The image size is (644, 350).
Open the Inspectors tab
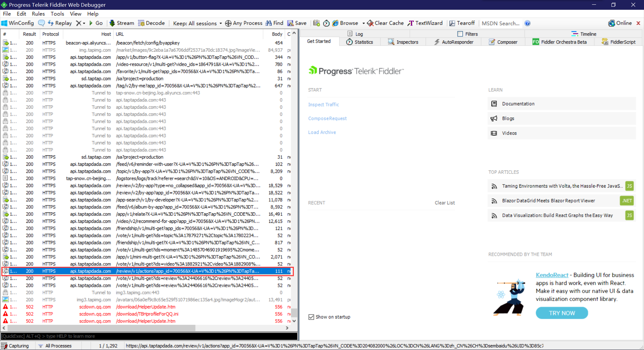point(403,42)
